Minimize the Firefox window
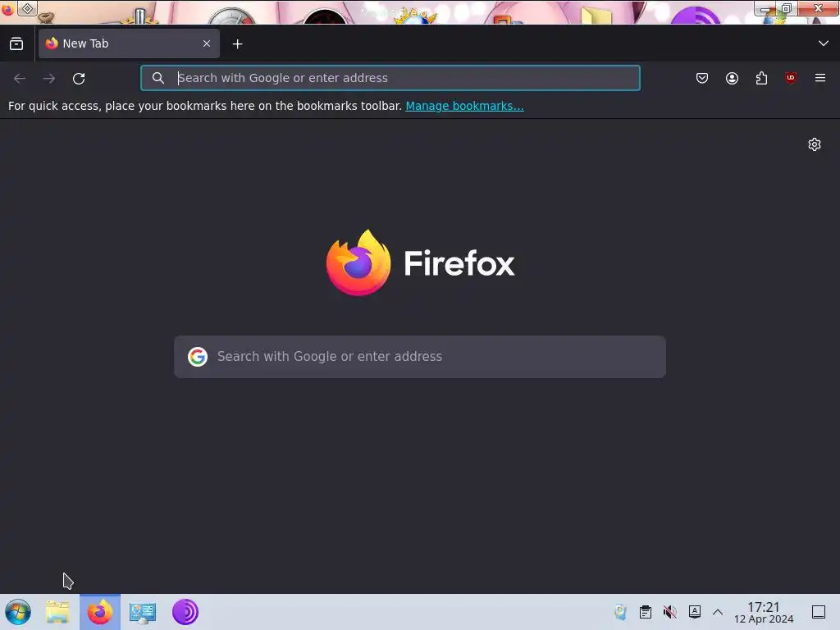Viewport: 840px width, 630px height. point(765,8)
